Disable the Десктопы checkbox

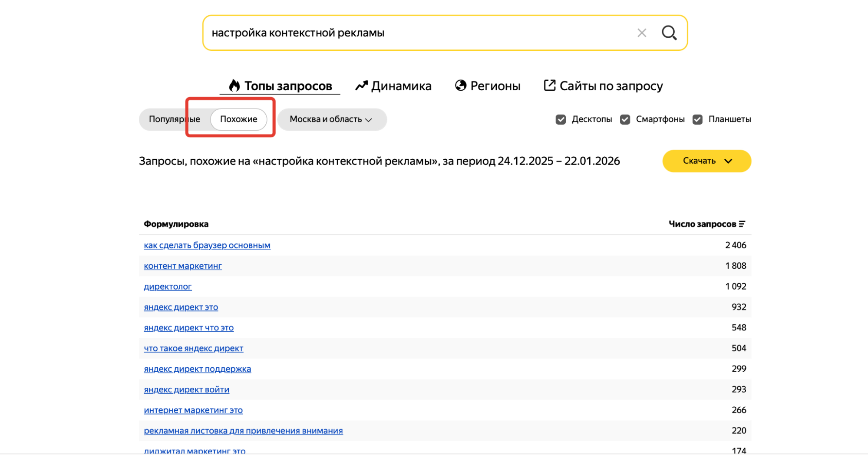coord(562,119)
